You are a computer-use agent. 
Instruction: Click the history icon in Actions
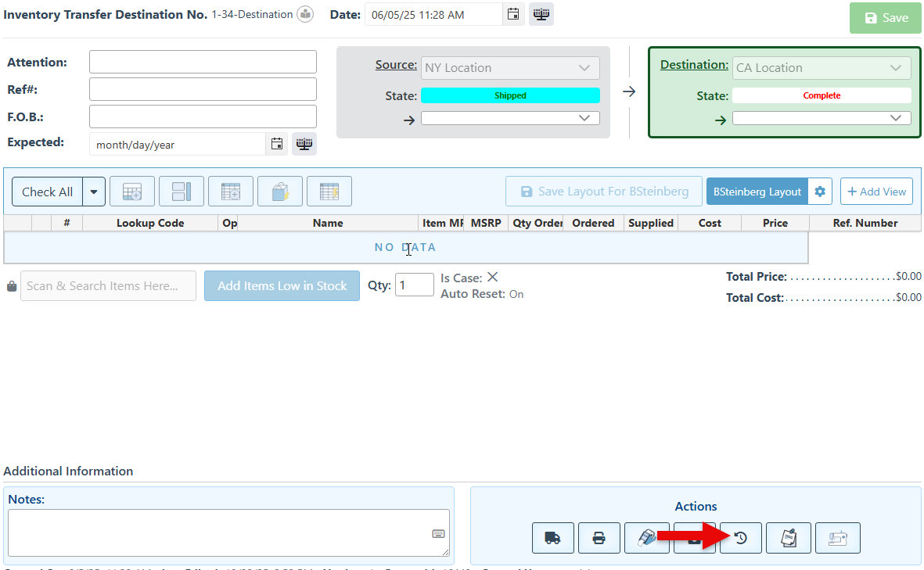740,538
